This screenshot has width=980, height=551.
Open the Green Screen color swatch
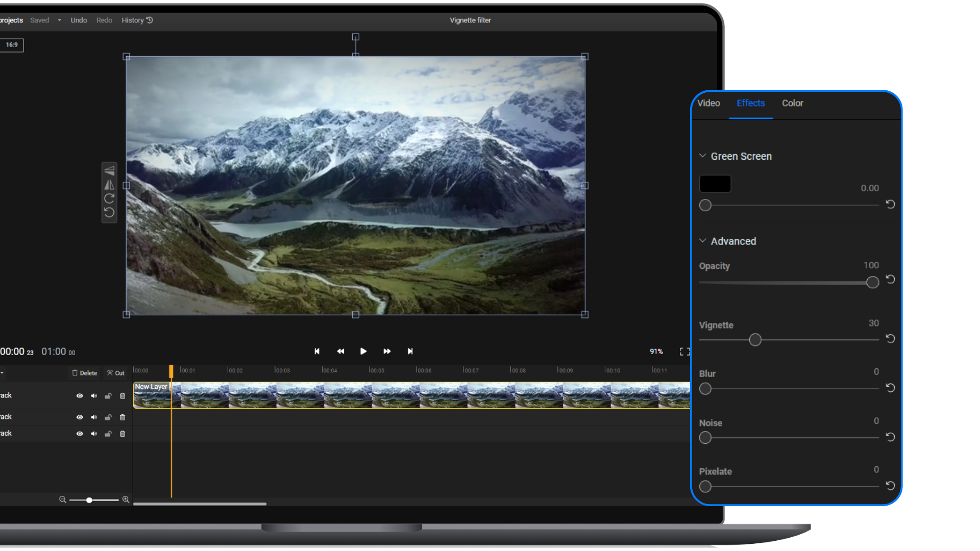[x=715, y=184]
